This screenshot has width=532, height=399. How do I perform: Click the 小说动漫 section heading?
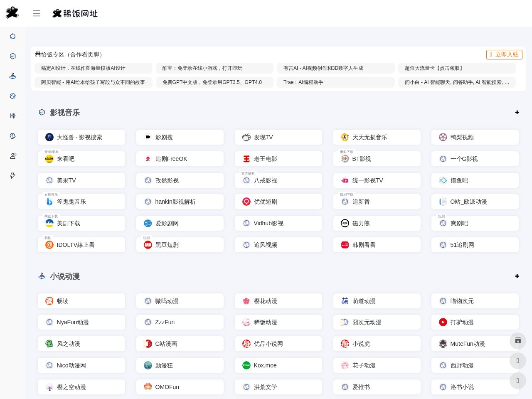click(65, 276)
